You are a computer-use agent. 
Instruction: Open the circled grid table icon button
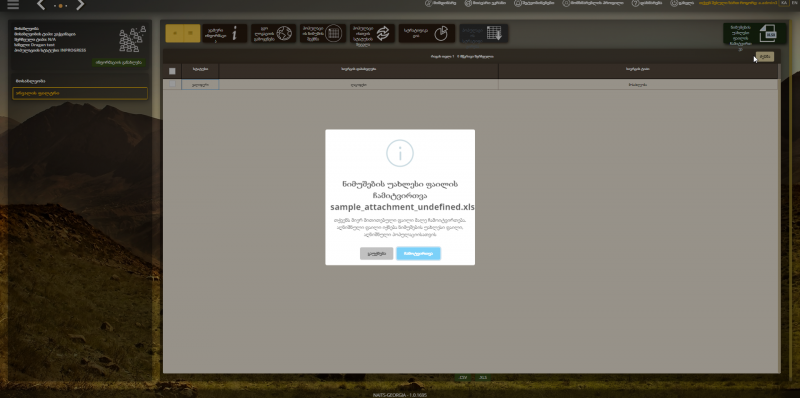tap(322, 33)
